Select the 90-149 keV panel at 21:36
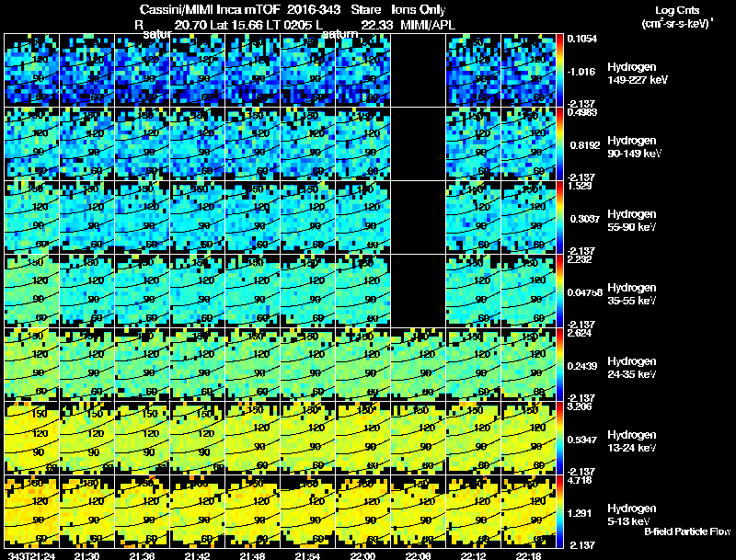This screenshot has height=560, width=736. pos(143,143)
